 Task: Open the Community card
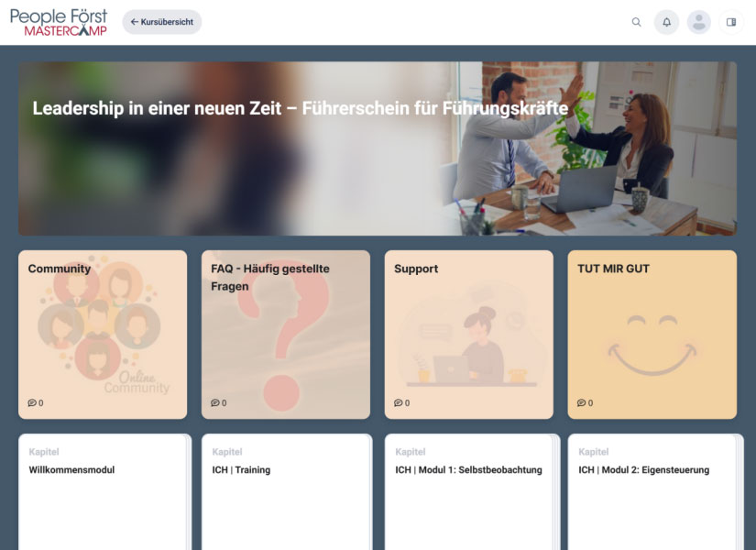click(x=103, y=335)
